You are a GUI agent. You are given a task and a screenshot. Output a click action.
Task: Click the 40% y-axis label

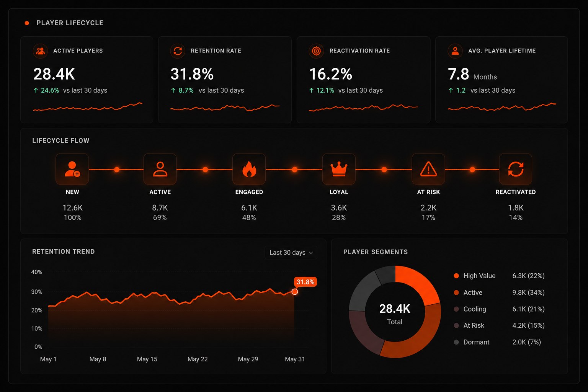(x=37, y=272)
